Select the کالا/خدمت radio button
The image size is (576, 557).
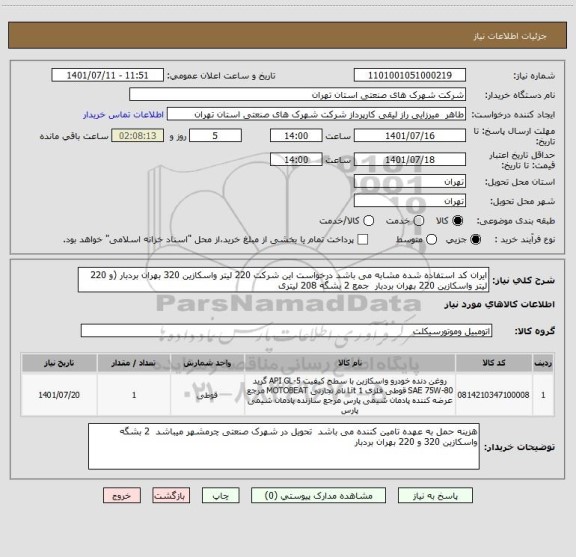click(x=368, y=220)
